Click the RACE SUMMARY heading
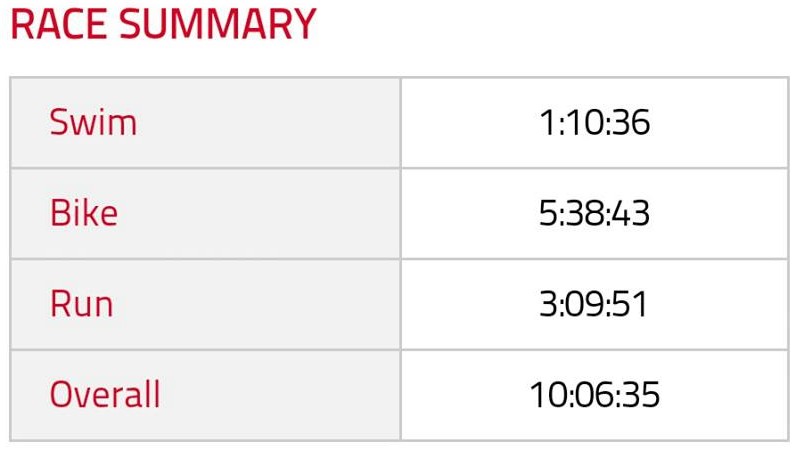Viewport: 800px width, 450px height. pyautogui.click(x=163, y=25)
